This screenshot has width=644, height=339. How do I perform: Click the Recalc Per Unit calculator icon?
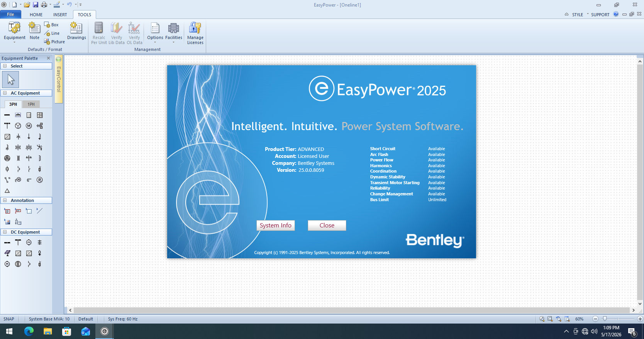tap(99, 28)
